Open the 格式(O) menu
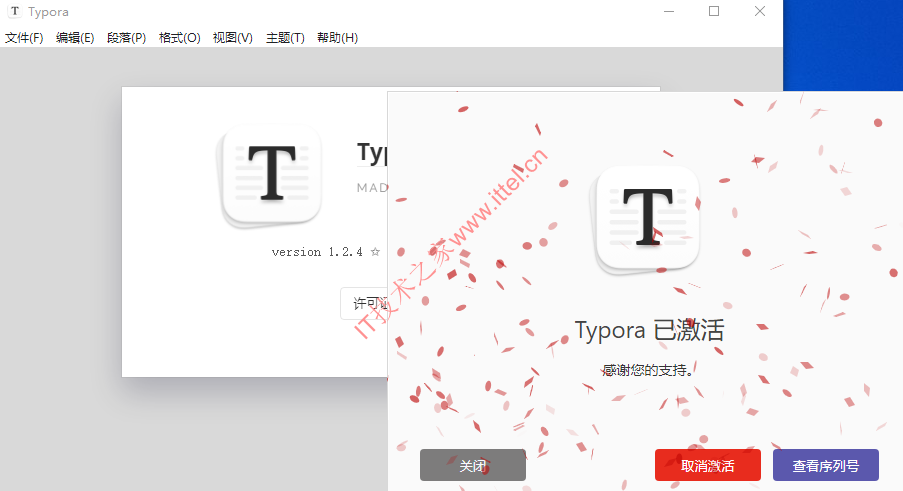Viewport: 903px width, 491px height. [179, 38]
